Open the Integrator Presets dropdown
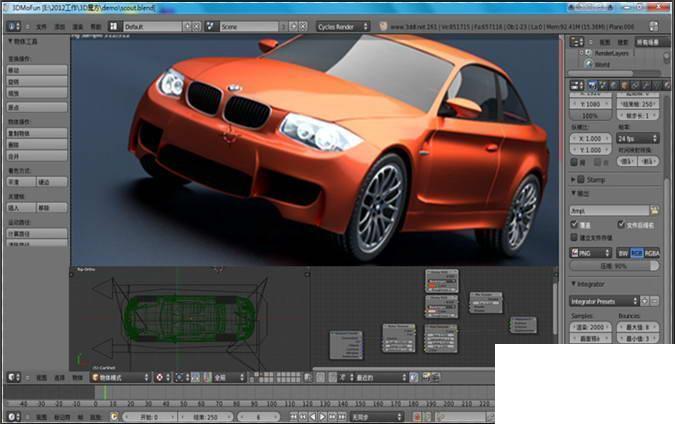This screenshot has height=424, width=675. point(604,301)
